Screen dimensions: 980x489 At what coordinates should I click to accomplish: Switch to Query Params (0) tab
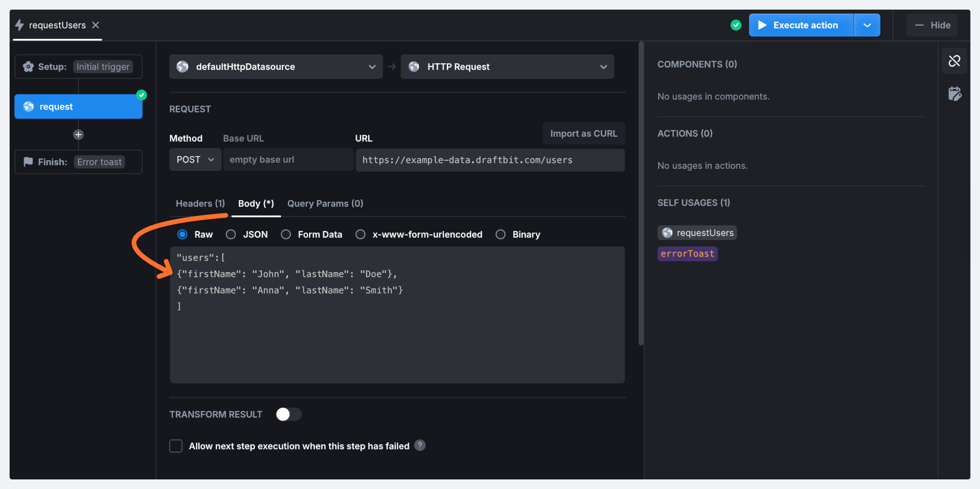325,203
